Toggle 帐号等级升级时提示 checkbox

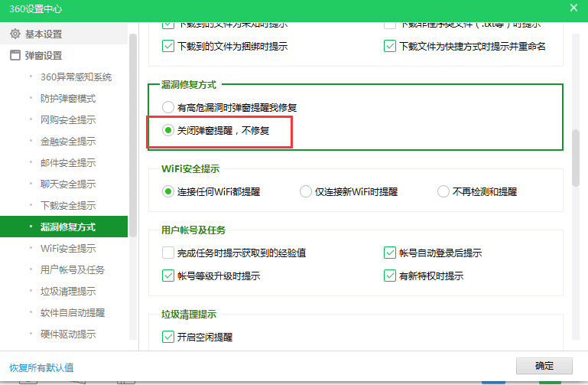[168, 276]
